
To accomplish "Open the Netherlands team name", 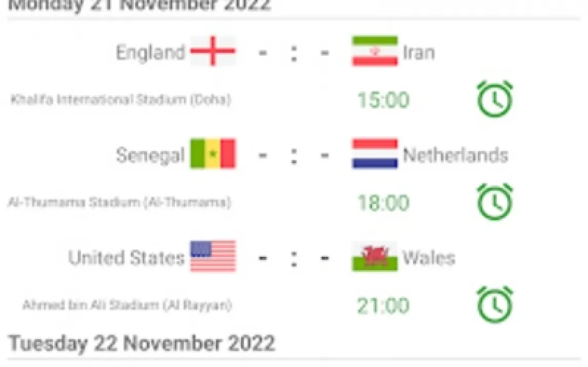I will pos(456,155).
